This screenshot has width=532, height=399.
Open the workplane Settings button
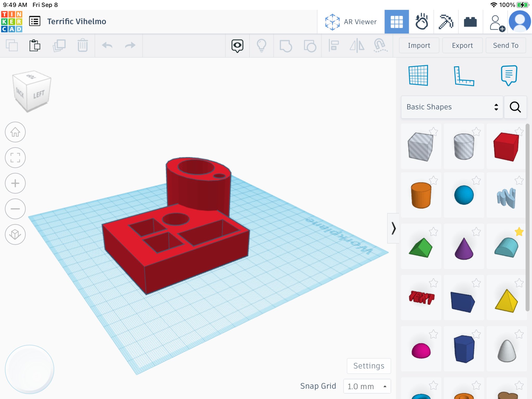368,366
